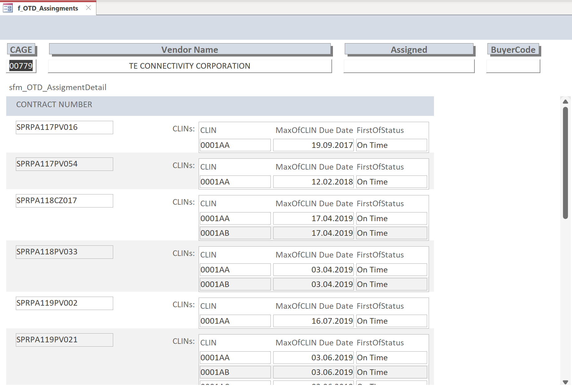572x392 pixels.
Task: Click On Time status for SPRPA119PV002
Action: point(391,321)
